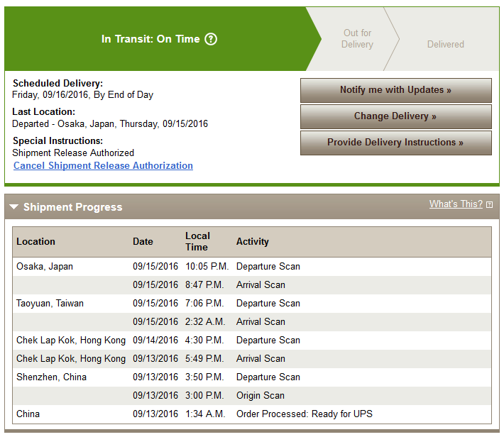The image size is (504, 437).
Task: Select the Out for Delivery progress step
Action: click(x=357, y=38)
